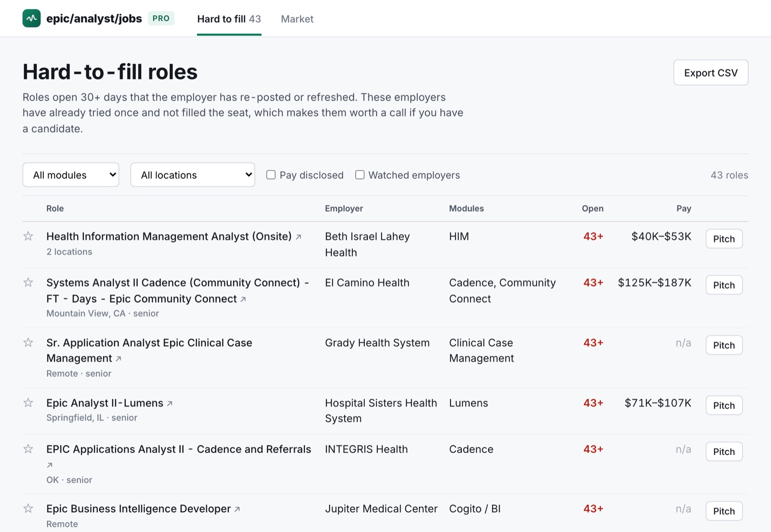Open external link arrow for Systems Analyst II Cadence
771x532 pixels.
coord(243,299)
